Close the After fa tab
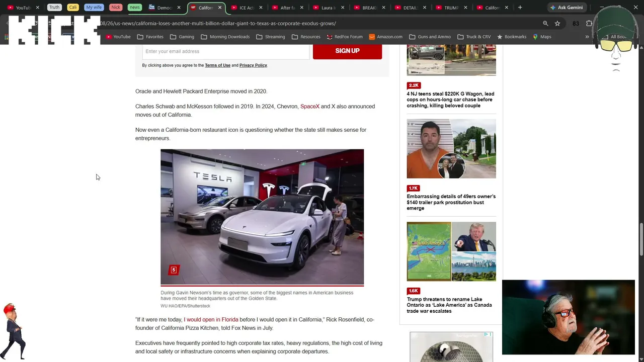 [302, 8]
